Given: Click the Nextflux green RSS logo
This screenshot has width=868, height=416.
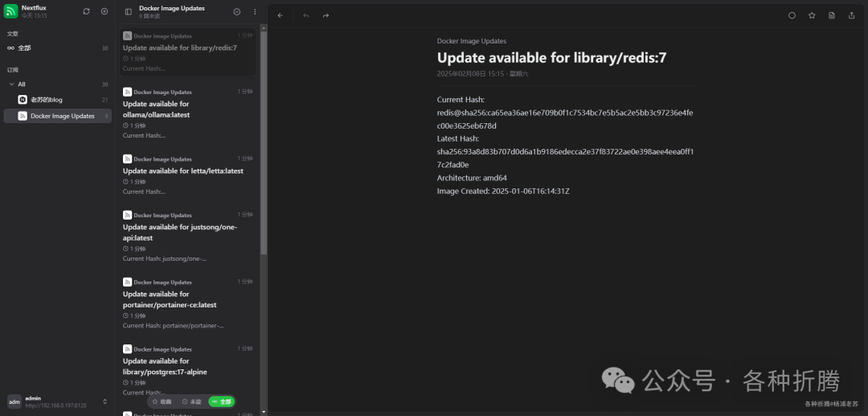Looking at the screenshot, I should coord(11,11).
